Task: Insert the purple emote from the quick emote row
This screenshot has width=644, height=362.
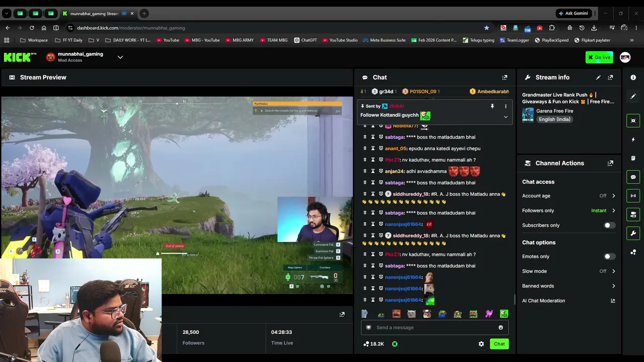Action: [489, 314]
